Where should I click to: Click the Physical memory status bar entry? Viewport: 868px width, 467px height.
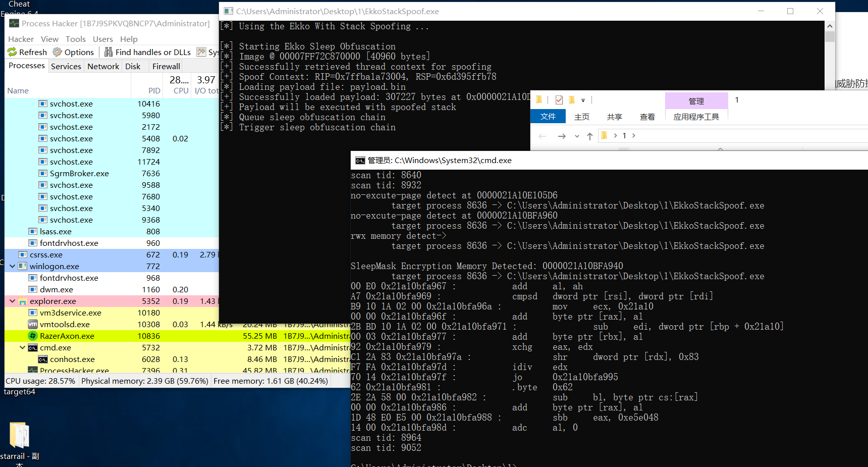145,381
